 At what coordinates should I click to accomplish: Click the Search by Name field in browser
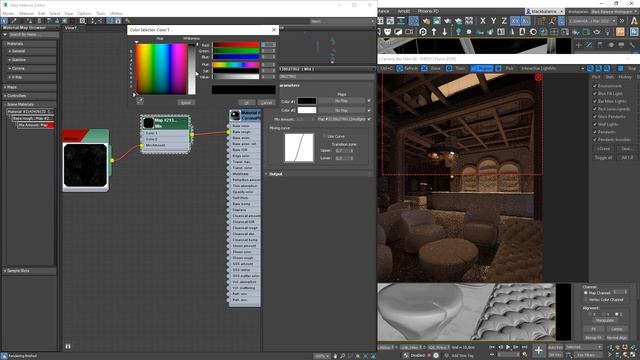point(33,35)
